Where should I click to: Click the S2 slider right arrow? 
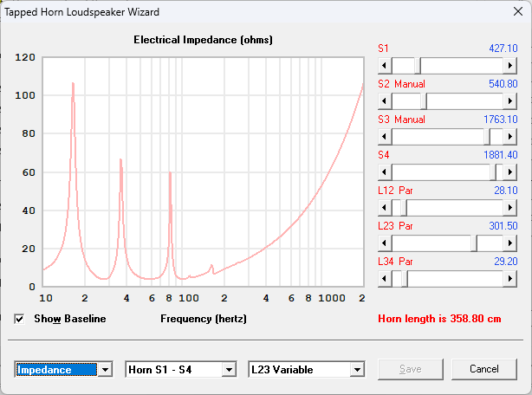[x=510, y=101]
